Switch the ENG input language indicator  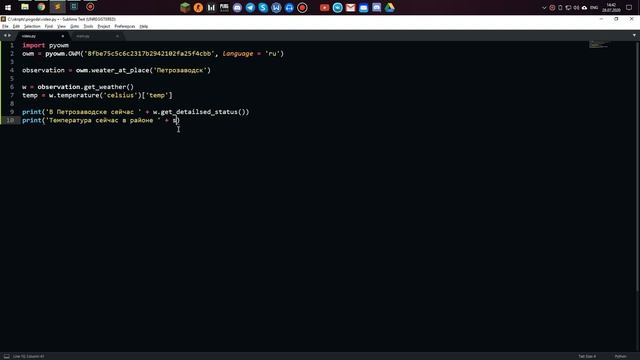594,7
